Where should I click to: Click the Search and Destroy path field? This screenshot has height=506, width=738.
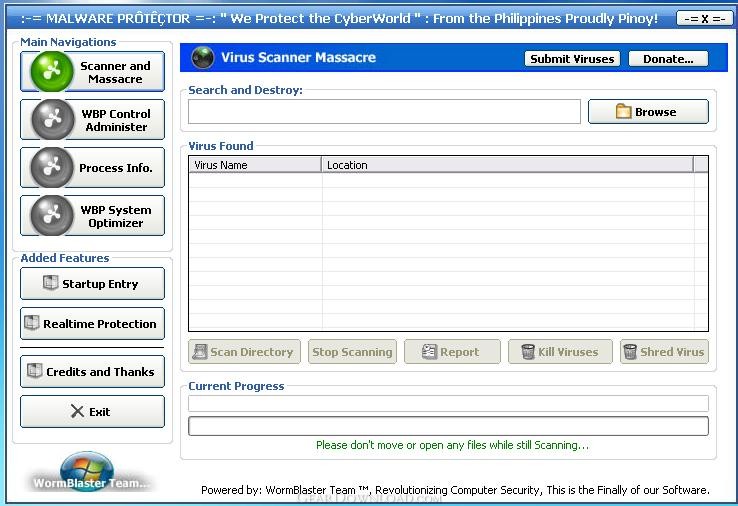click(384, 112)
